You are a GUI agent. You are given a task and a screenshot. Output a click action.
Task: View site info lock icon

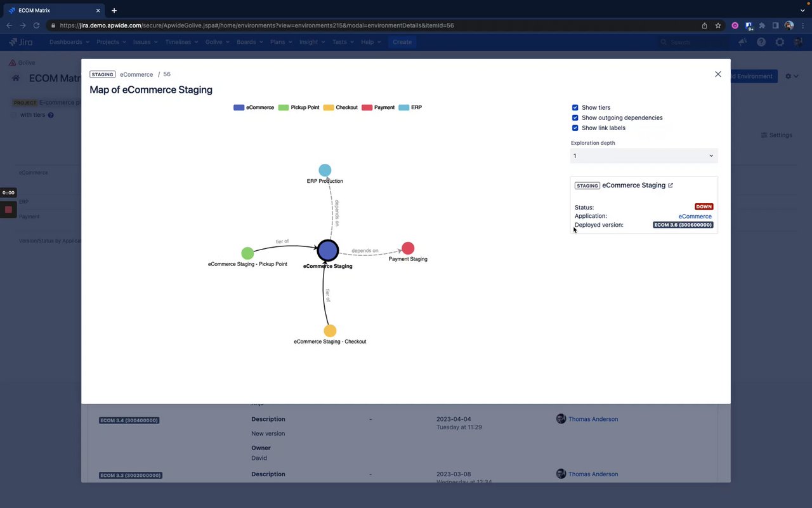[53, 25]
